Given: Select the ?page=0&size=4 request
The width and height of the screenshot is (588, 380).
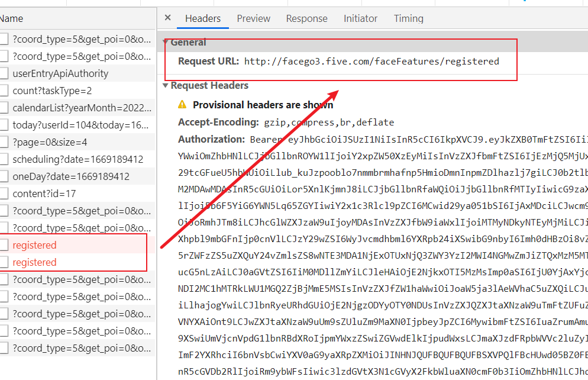Looking at the screenshot, I should [x=50, y=142].
